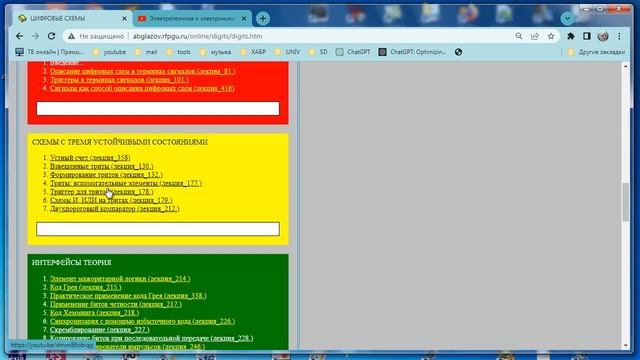
Task: Open the youtube bookmarks folder
Action: [109, 52]
